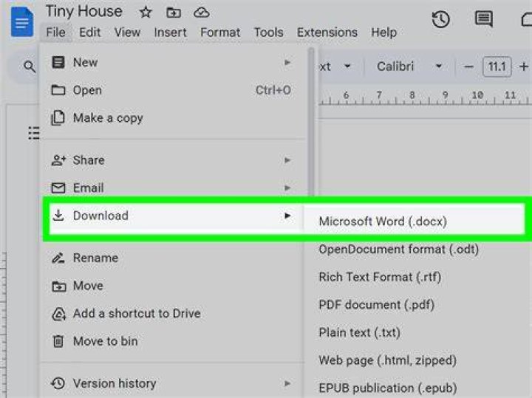The image size is (532, 398).
Task: Click the Version history clock icon in menu
Action: (58, 383)
